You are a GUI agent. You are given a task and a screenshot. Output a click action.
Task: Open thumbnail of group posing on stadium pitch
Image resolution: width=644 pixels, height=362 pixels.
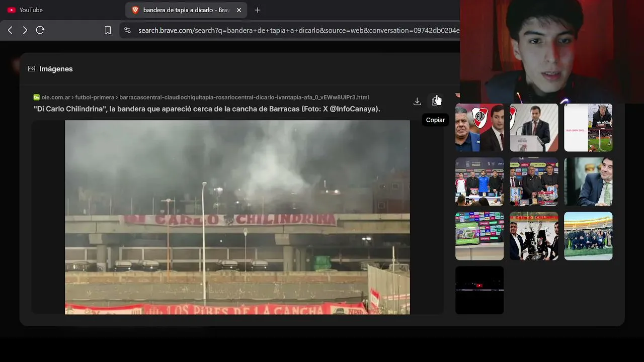[588, 236]
